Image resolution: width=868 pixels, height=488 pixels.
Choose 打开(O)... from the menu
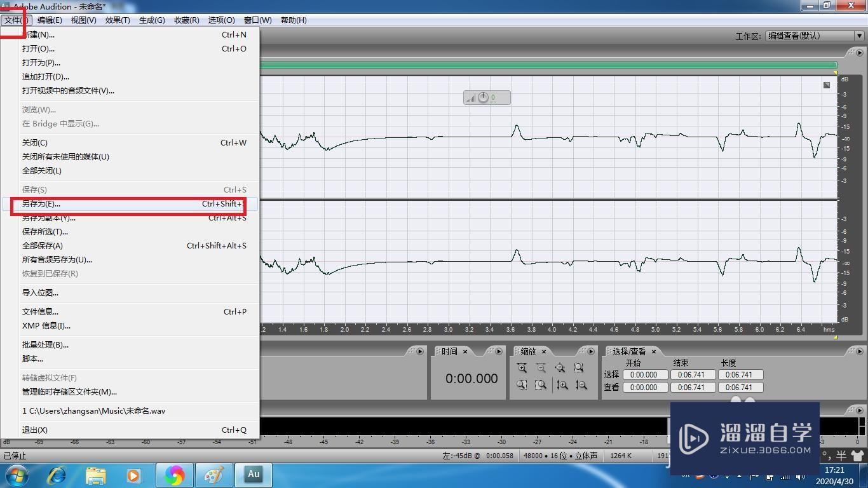[x=130, y=49]
